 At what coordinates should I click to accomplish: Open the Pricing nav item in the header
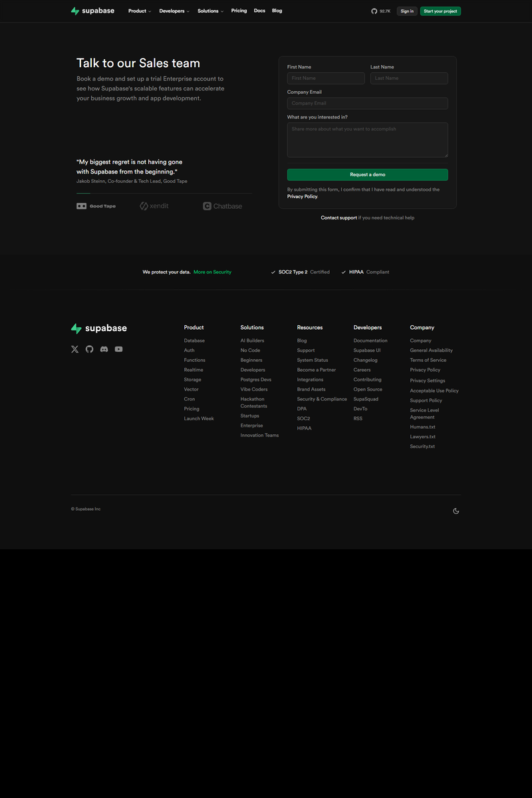(x=239, y=11)
